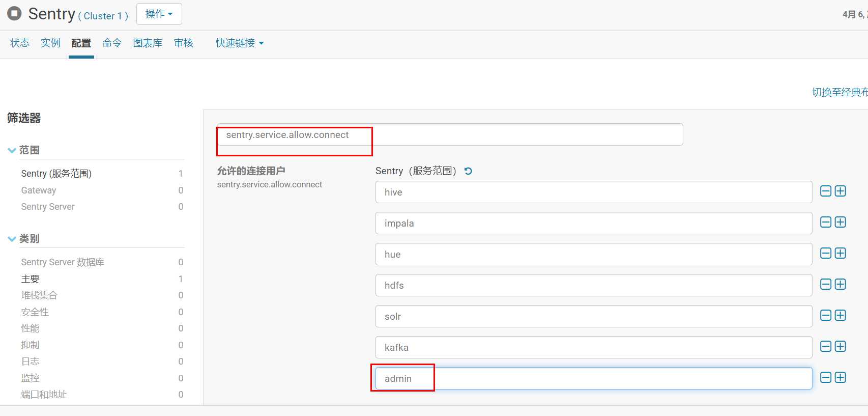The image size is (868, 416).
Task: Add an entry after impala with plus icon
Action: tap(841, 222)
